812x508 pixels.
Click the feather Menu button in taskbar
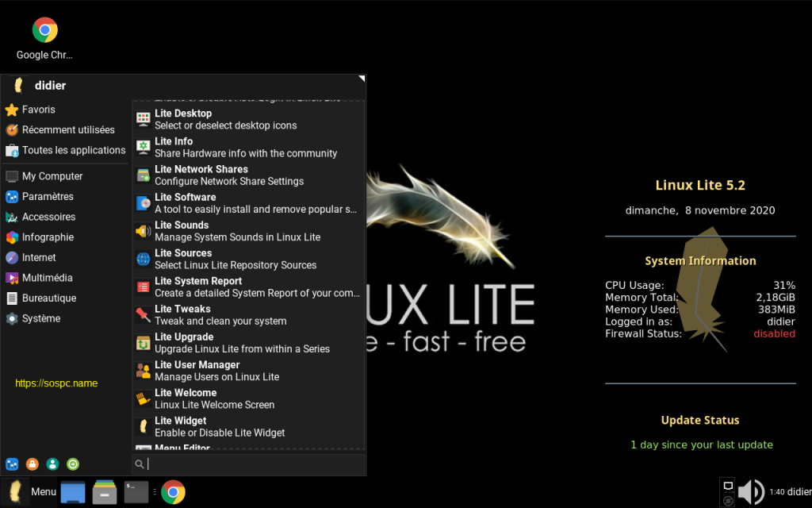point(29,491)
